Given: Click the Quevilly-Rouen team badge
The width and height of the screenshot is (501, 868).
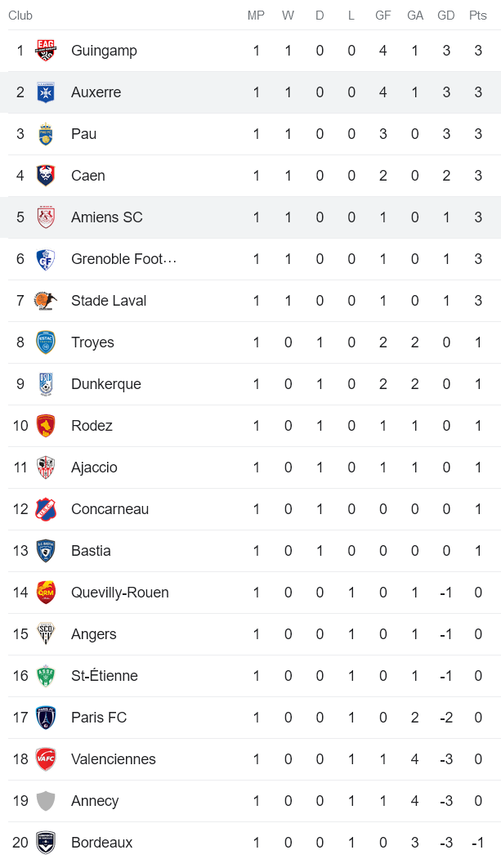Looking at the screenshot, I should tap(46, 593).
